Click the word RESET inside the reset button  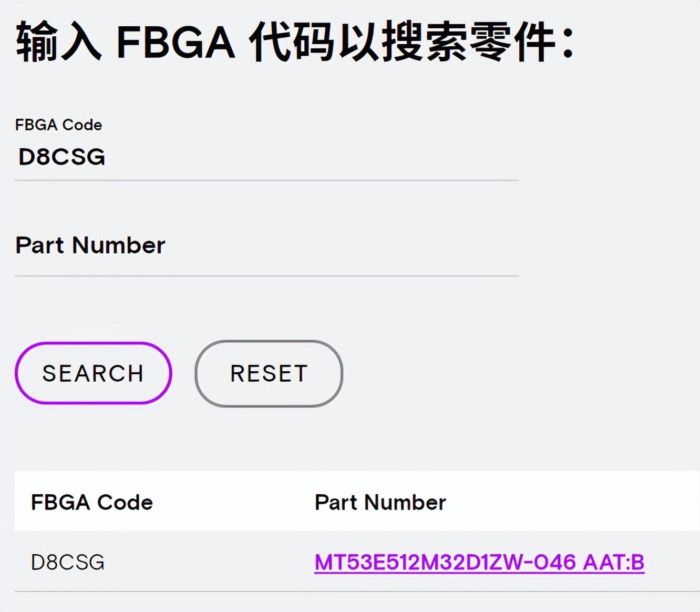pyautogui.click(x=269, y=373)
